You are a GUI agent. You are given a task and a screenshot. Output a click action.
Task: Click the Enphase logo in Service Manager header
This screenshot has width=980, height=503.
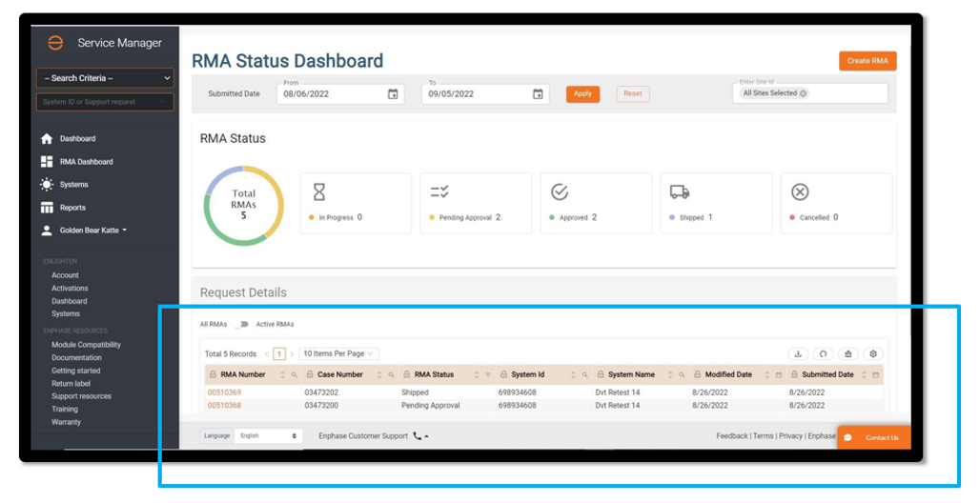tap(55, 43)
